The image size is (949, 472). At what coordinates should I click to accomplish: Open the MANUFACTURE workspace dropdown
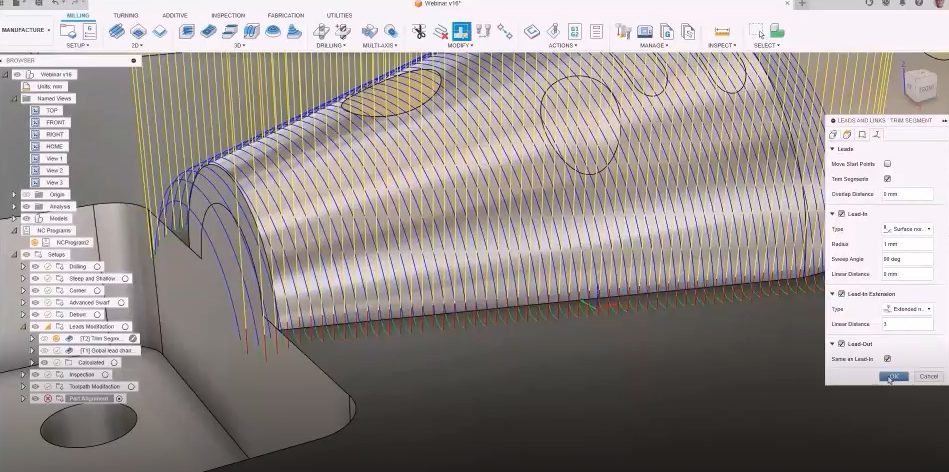26,30
